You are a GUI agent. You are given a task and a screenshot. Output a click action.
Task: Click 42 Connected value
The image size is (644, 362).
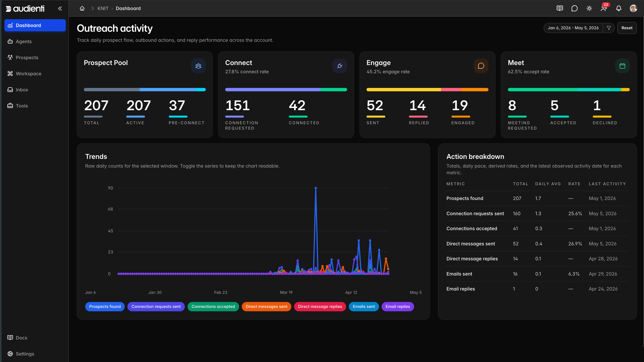click(297, 105)
